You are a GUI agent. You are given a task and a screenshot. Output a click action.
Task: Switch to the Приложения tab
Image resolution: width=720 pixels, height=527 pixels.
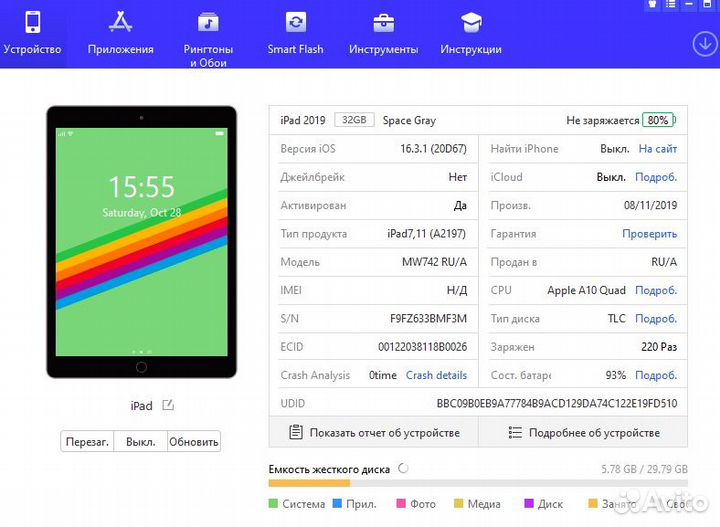tap(120, 34)
